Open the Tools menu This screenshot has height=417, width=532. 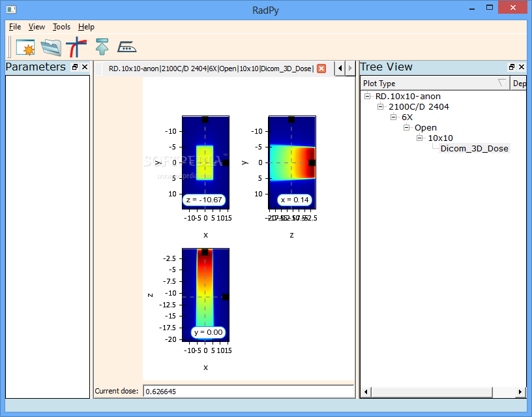(61, 27)
